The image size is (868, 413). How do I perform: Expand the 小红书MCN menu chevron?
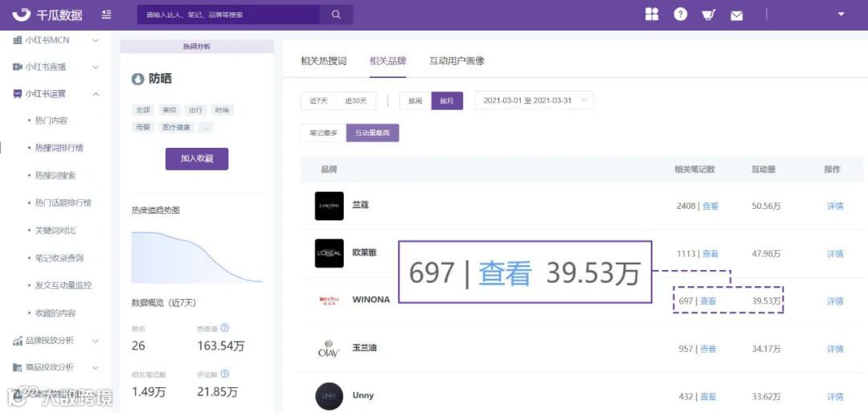coord(95,40)
